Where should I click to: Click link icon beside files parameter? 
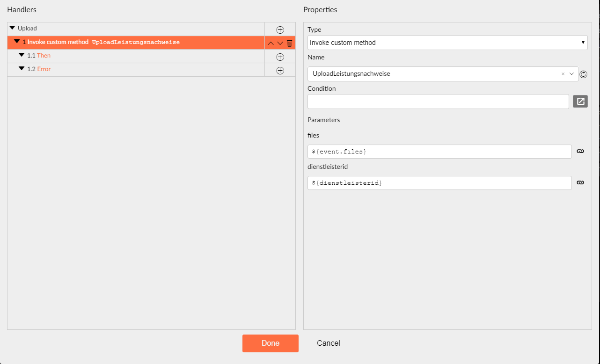pyautogui.click(x=580, y=152)
